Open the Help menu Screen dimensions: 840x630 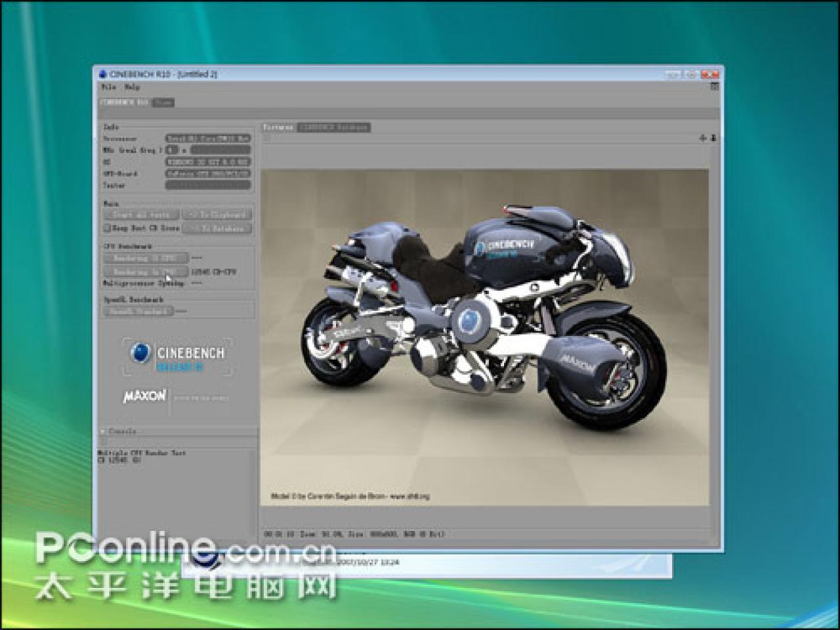[x=132, y=87]
